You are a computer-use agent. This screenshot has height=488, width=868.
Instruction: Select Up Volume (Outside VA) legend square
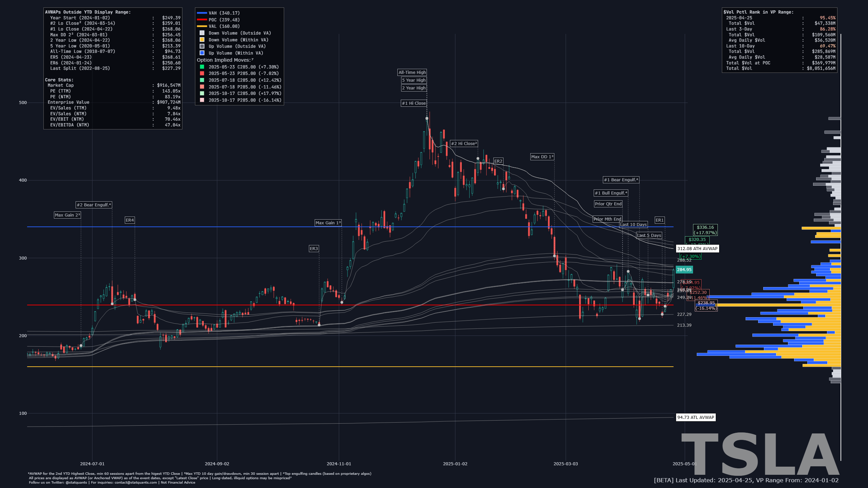pyautogui.click(x=202, y=46)
